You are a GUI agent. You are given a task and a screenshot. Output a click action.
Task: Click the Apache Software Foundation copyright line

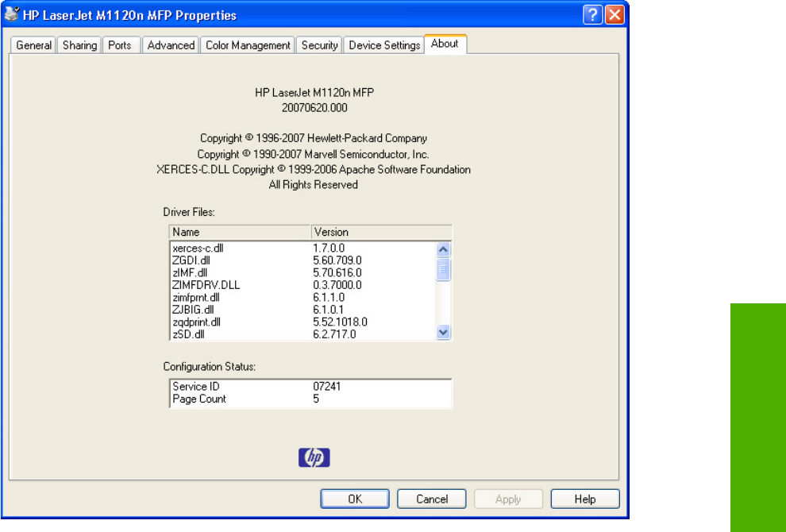[x=314, y=169]
